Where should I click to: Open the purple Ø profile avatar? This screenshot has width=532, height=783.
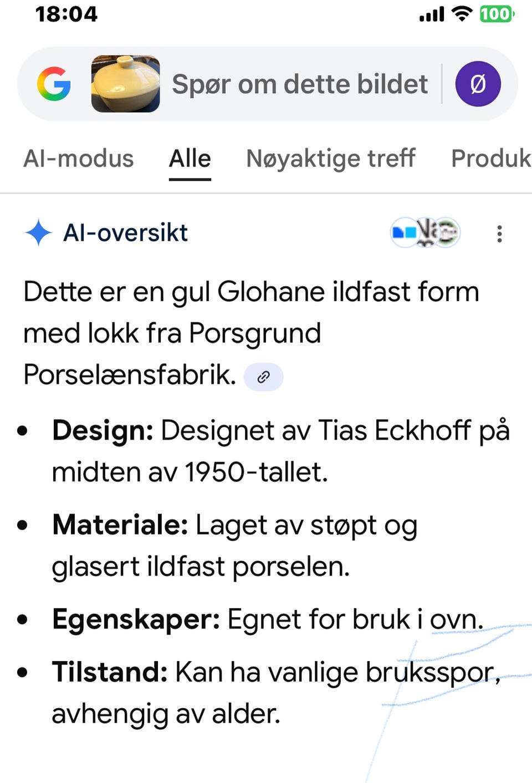click(478, 84)
